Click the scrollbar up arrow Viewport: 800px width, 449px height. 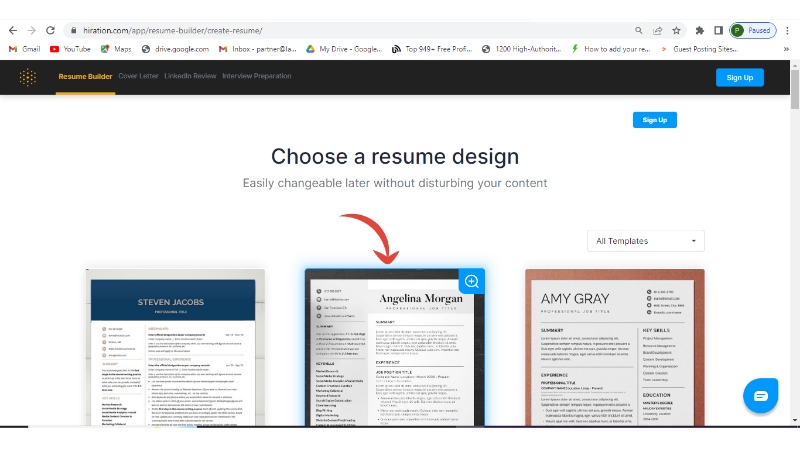795,65
